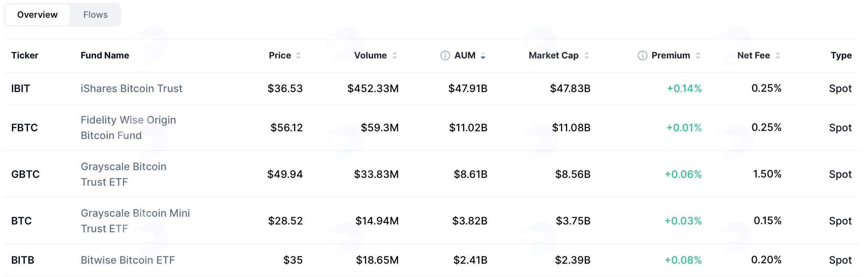Open Fidelity Wise Origin Bitcoin Fund
Image resolution: width=868 pixels, height=277 pixels.
[x=128, y=128]
